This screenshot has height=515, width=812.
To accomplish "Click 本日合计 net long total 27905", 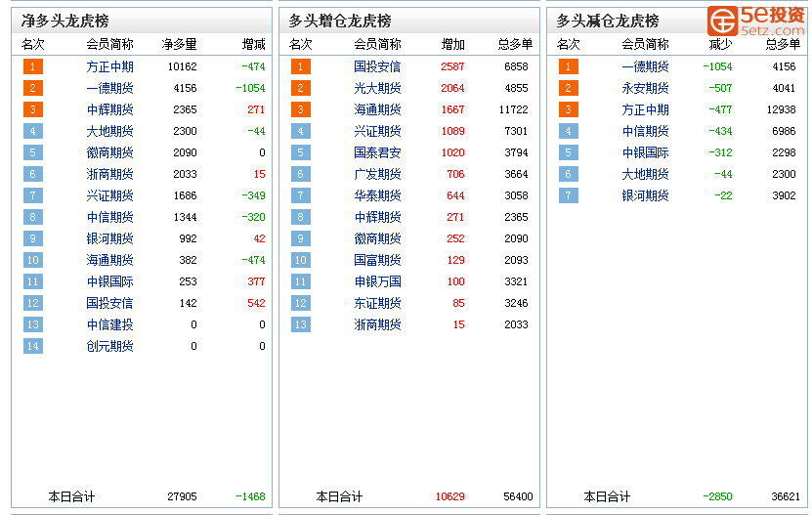I will point(183,496).
